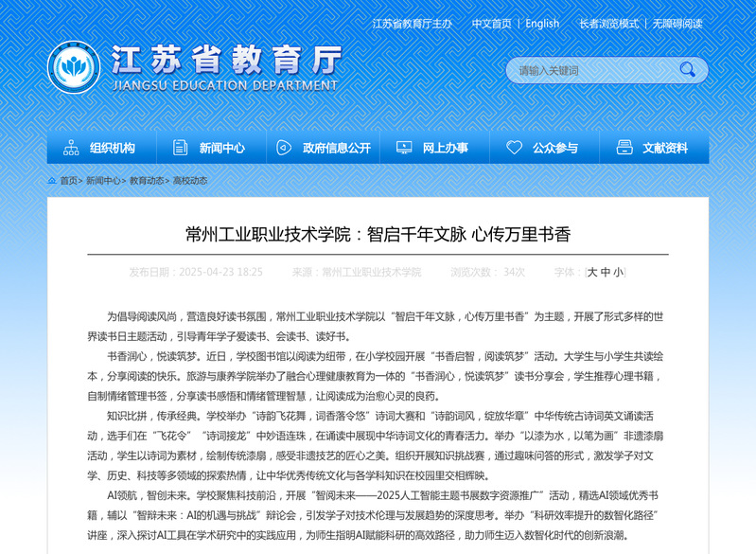756x554 pixels.
Task: Open the 新闻中心 navigation menu
Action: click(221, 148)
